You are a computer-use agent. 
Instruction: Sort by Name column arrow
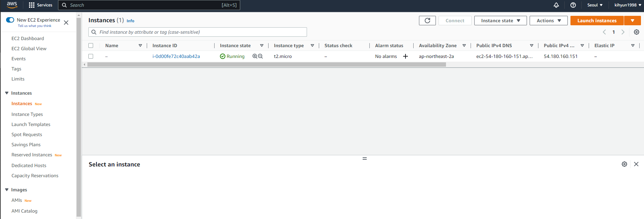click(x=140, y=45)
